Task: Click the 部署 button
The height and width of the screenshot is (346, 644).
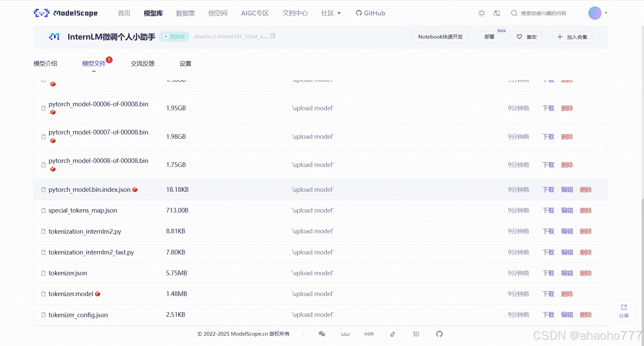Action: coord(489,37)
